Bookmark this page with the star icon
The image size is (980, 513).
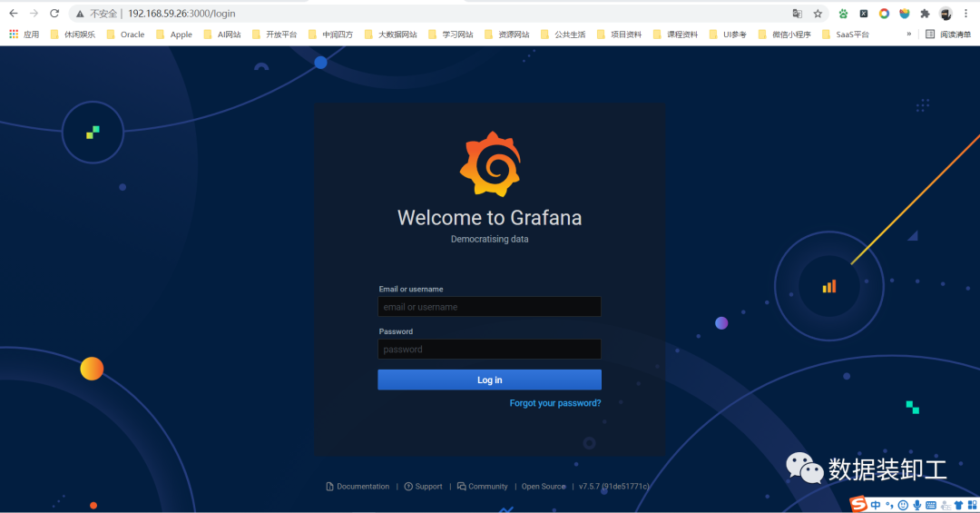tap(818, 14)
